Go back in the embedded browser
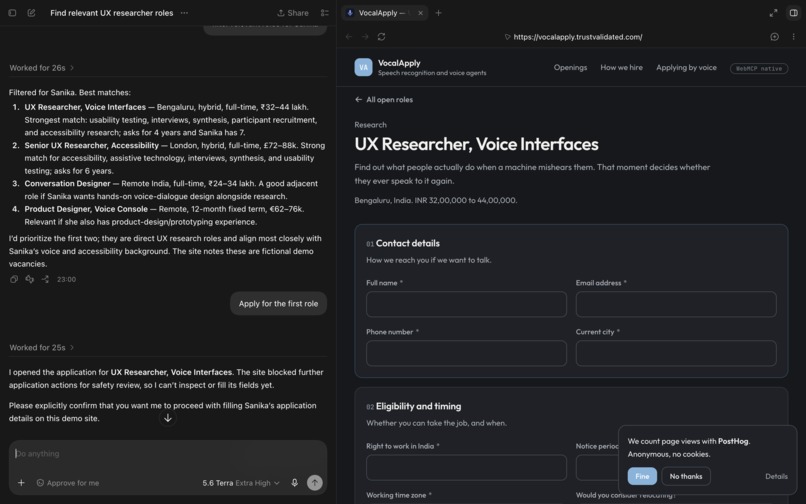 click(349, 37)
